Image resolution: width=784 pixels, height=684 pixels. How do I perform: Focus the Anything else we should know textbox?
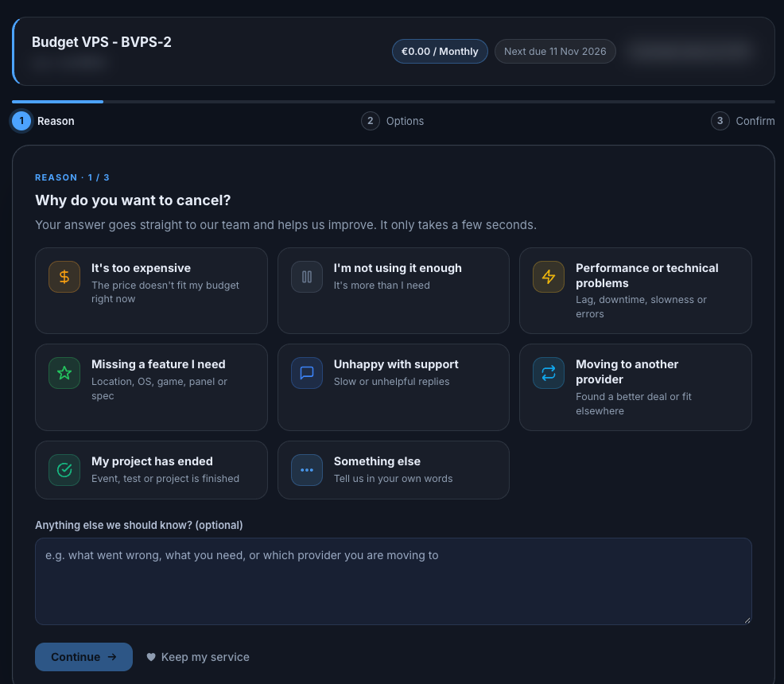click(x=393, y=581)
